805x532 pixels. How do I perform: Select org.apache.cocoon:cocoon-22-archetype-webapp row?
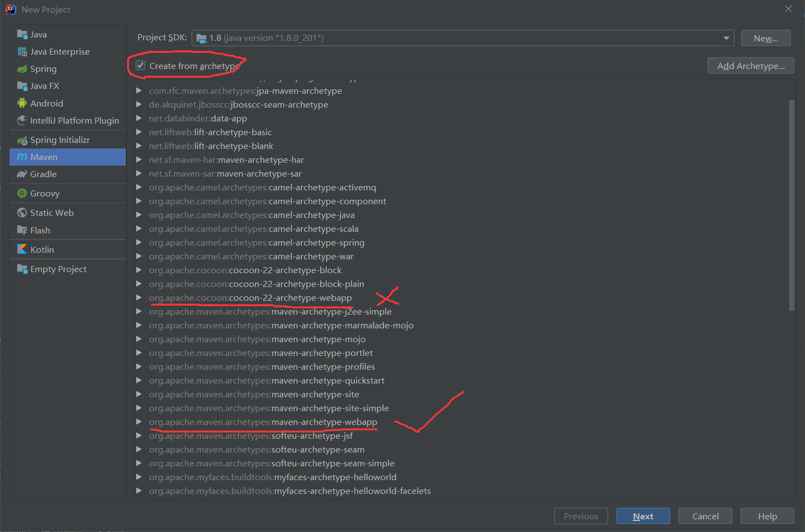461,297
